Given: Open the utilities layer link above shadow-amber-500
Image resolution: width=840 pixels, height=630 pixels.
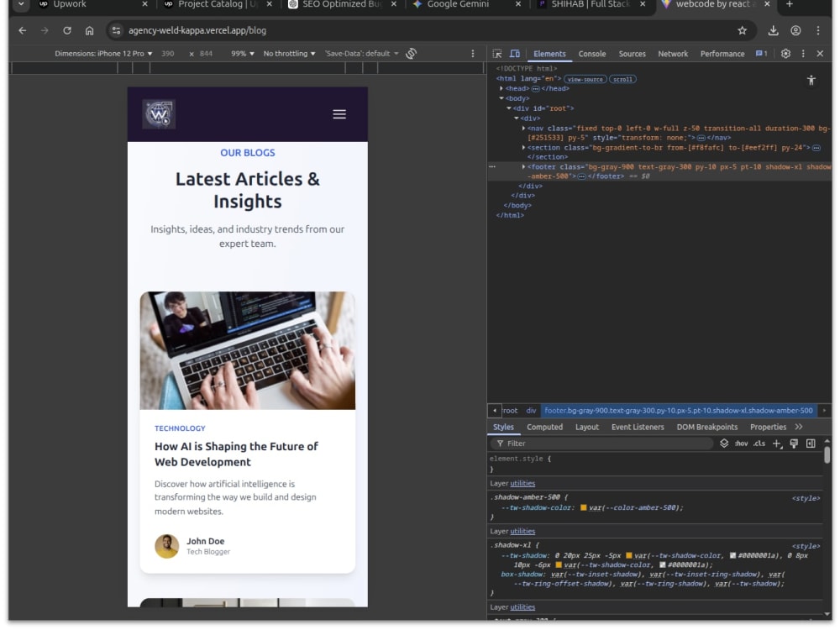Looking at the screenshot, I should [x=522, y=484].
